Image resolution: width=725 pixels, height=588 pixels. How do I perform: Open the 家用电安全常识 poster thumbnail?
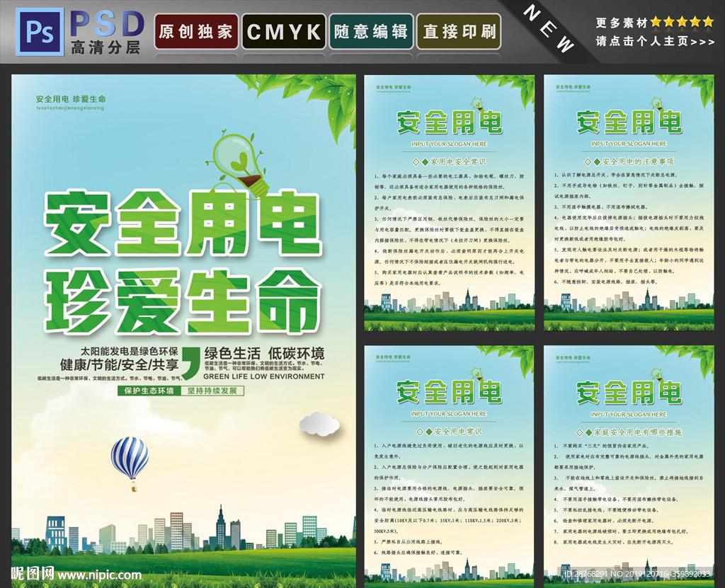click(449, 202)
